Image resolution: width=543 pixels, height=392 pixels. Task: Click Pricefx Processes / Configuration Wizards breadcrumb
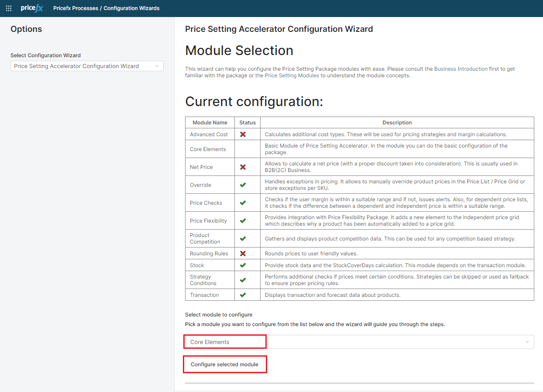coord(106,8)
